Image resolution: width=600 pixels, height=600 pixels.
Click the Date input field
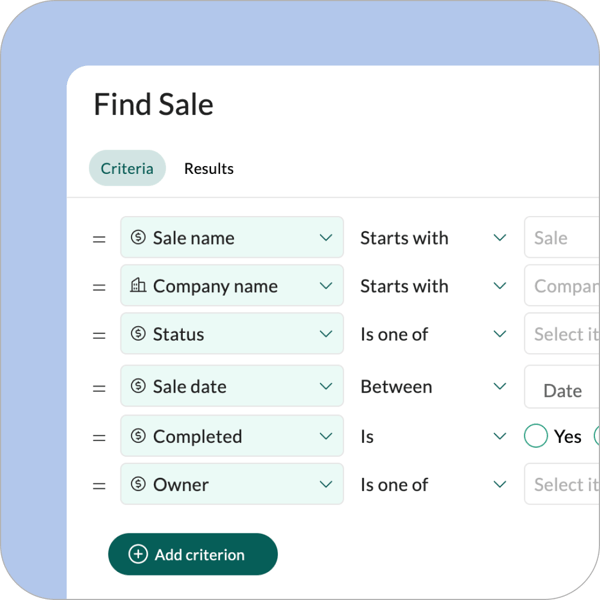click(x=562, y=390)
